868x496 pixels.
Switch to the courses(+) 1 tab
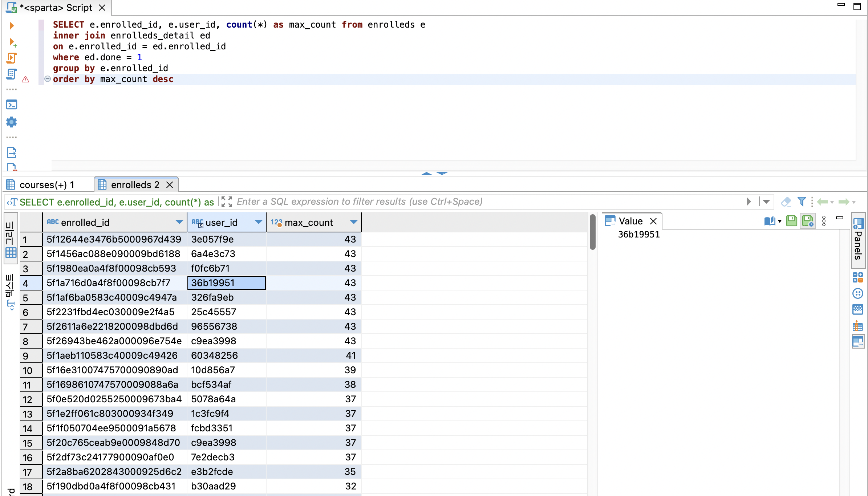coord(46,185)
